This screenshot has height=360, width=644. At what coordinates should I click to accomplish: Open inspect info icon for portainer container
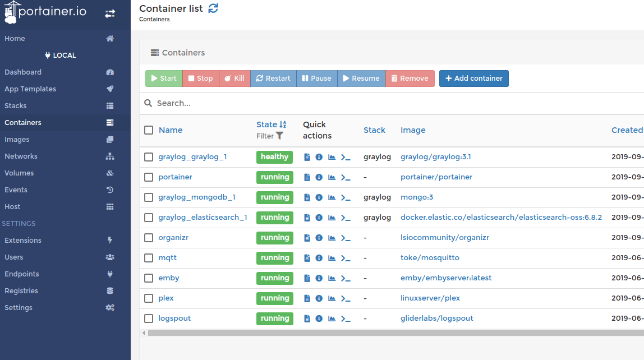click(x=319, y=177)
